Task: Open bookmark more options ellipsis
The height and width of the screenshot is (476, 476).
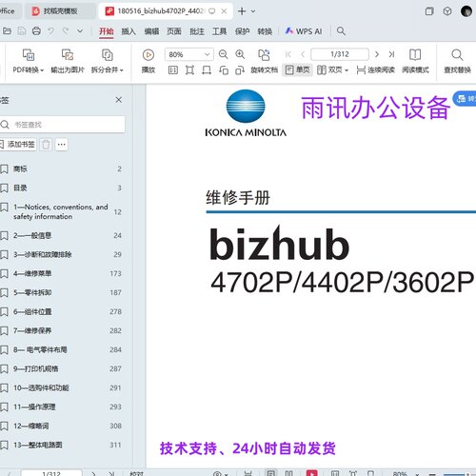Action: pyautogui.click(x=62, y=145)
